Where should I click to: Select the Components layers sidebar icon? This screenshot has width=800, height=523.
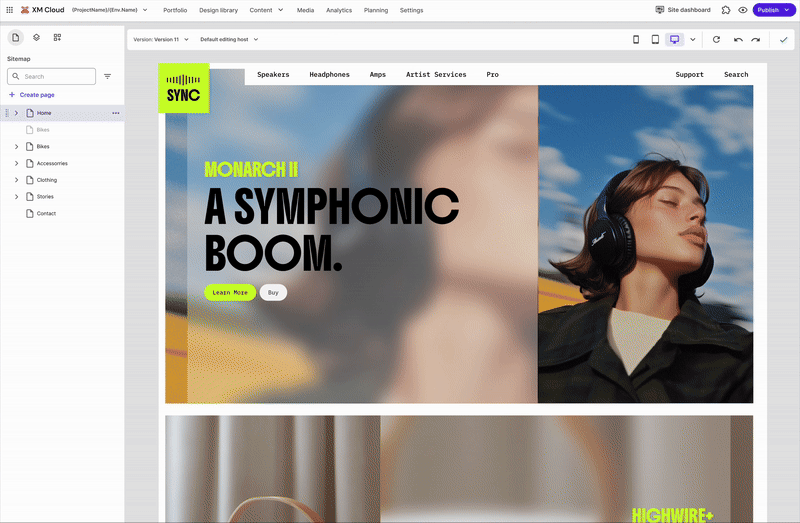(x=36, y=37)
